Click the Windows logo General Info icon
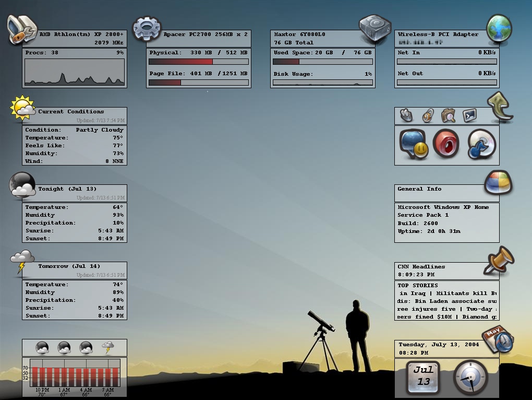The image size is (532, 400). pos(498,183)
